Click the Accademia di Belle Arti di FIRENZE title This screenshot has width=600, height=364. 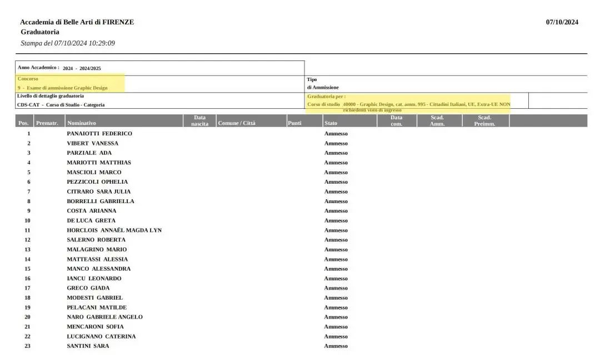(x=77, y=22)
